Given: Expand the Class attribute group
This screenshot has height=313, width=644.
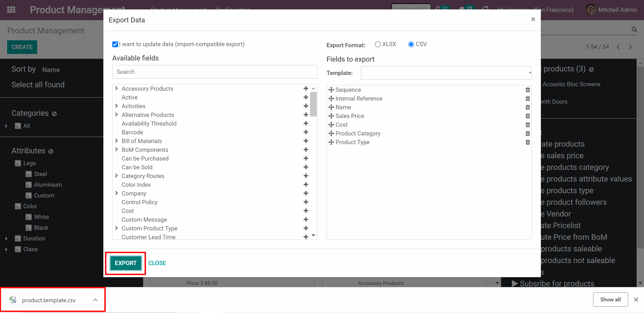Looking at the screenshot, I should (6, 249).
